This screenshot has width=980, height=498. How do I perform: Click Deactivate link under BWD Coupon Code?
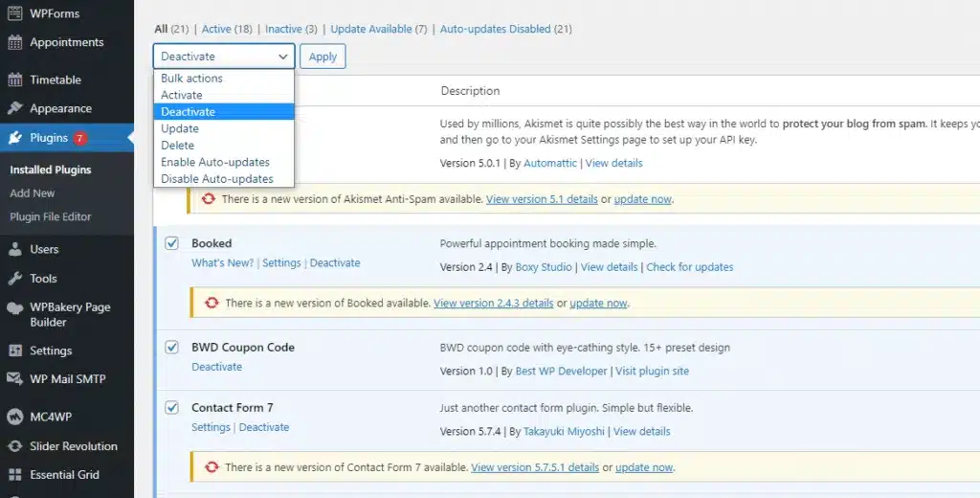217,367
